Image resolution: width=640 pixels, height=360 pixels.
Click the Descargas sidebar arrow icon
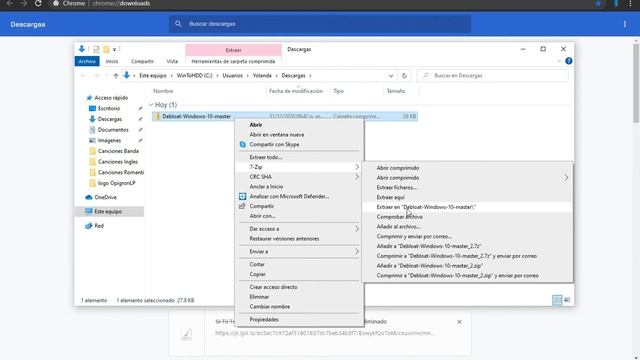coord(92,119)
